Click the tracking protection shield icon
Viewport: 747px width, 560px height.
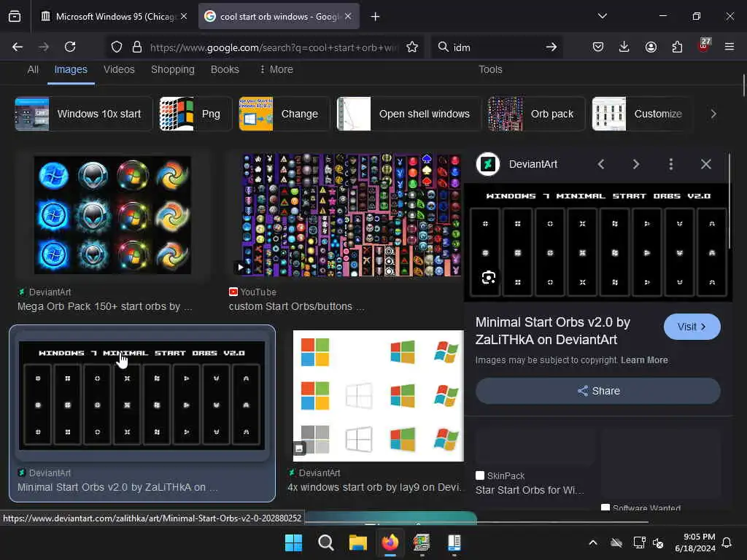(x=117, y=47)
